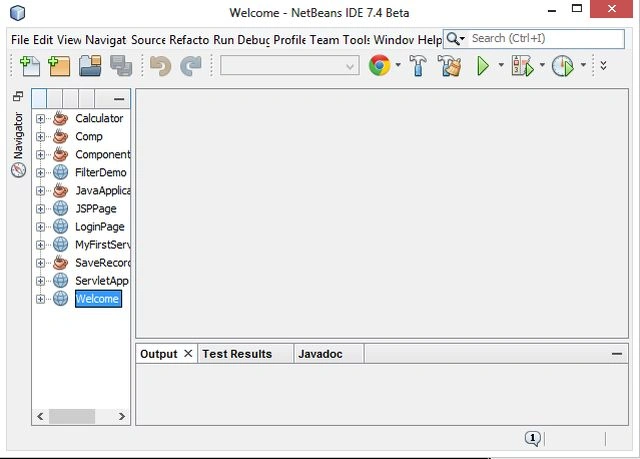Click the Profile Project clock icon
Viewport: 640px width, 459px height.
(563, 66)
